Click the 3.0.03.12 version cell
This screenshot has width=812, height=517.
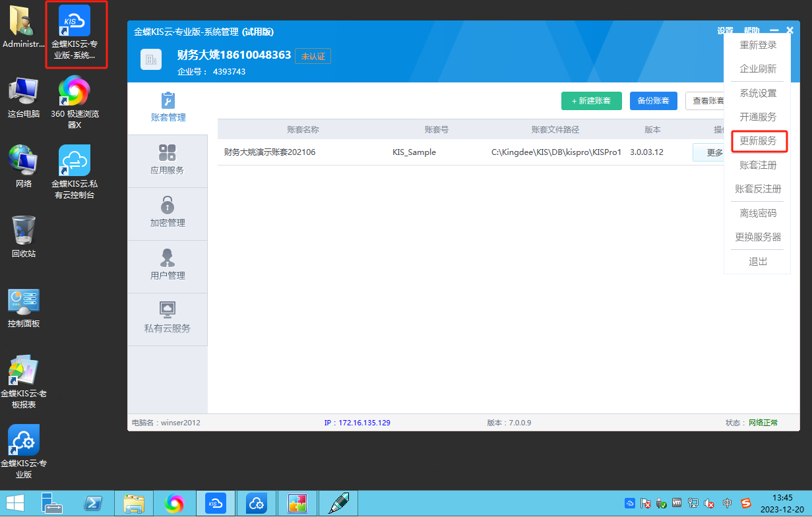click(x=646, y=152)
